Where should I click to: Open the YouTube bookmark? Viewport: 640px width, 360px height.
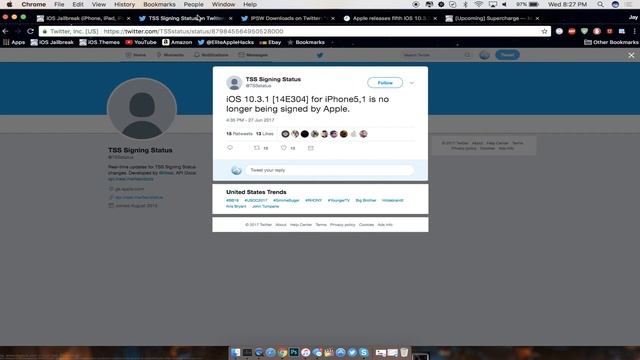point(141,42)
